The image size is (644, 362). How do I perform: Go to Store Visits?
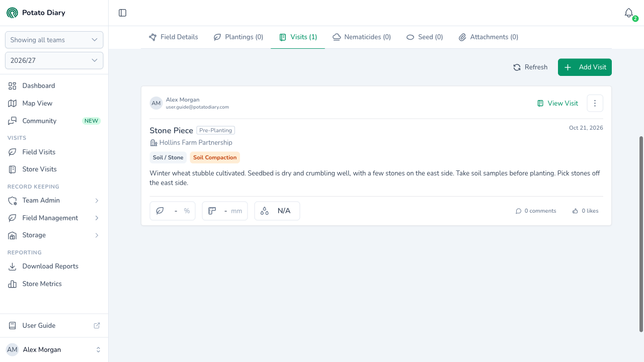[54, 169]
